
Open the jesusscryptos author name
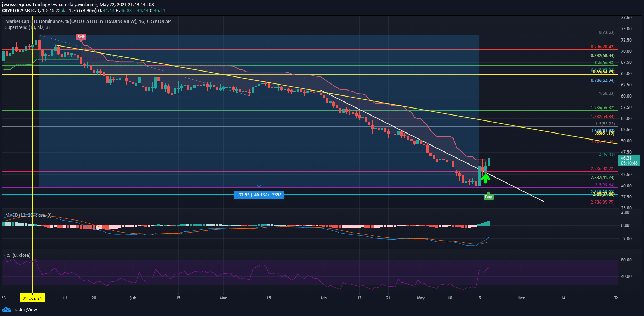pyautogui.click(x=17, y=5)
